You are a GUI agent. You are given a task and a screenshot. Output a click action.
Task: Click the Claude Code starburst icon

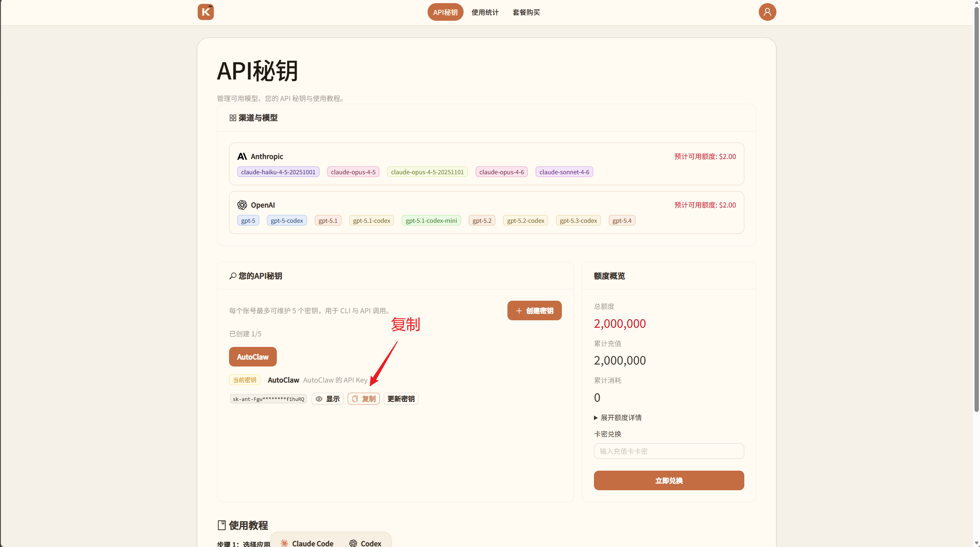(x=284, y=543)
